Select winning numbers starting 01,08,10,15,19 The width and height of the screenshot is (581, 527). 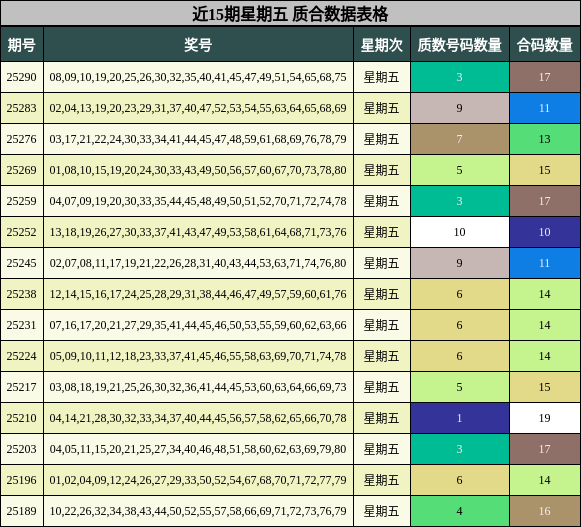198,170
